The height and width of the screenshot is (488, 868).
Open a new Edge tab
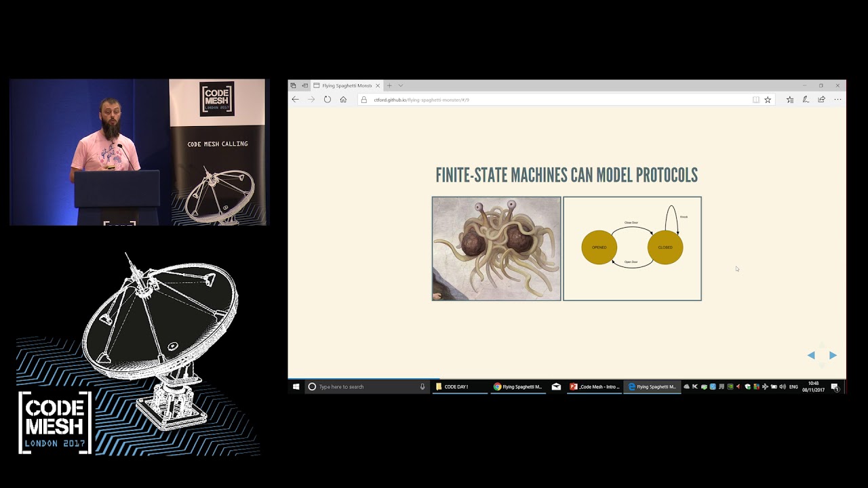click(x=389, y=85)
